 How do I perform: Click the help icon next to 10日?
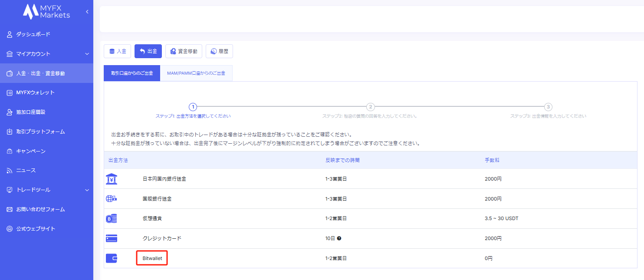click(x=339, y=238)
